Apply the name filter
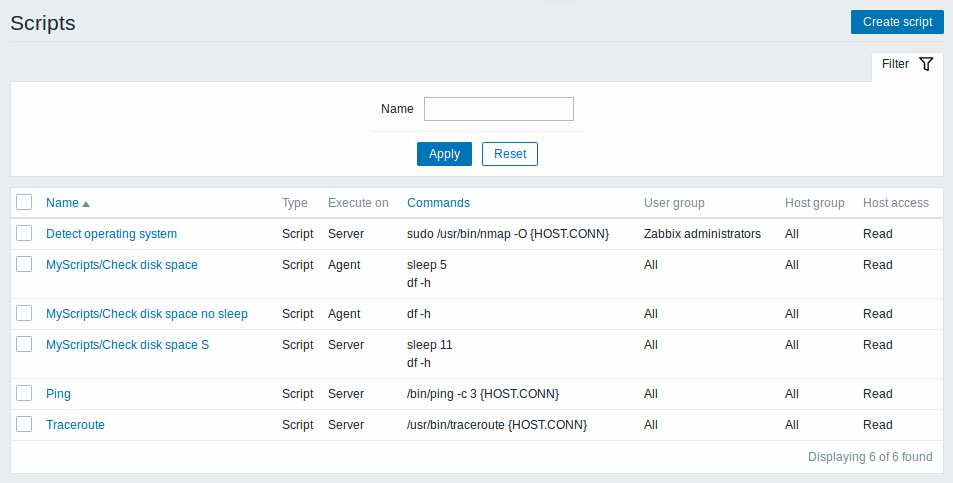953x483 pixels. pyautogui.click(x=444, y=154)
